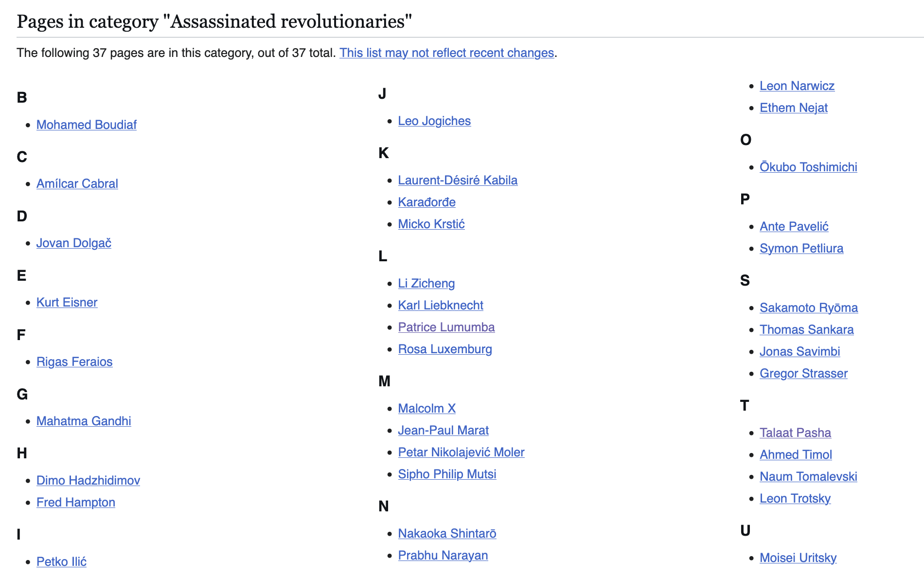The width and height of the screenshot is (924, 579).
Task: Click the Amílcar Cabral link
Action: [x=77, y=184]
